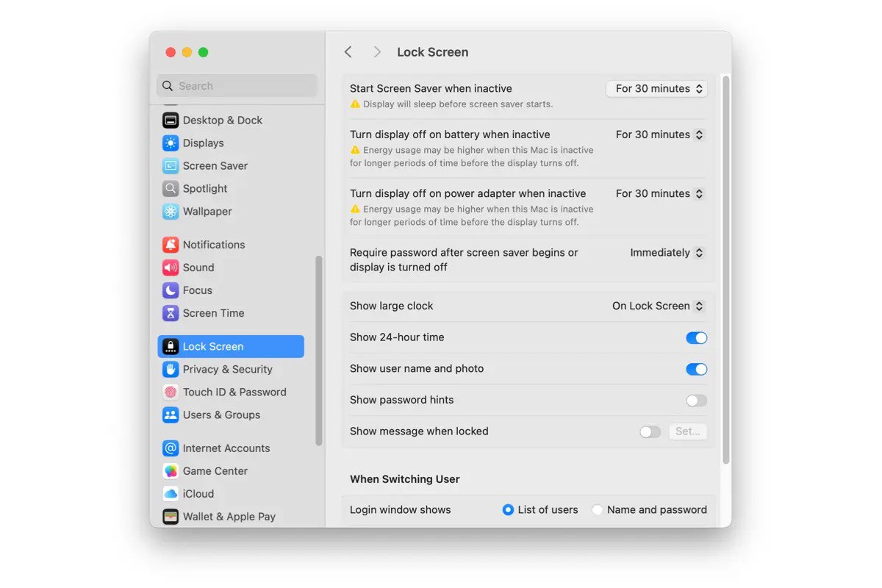Click "Login window shows" label
882x588 pixels.
401,510
